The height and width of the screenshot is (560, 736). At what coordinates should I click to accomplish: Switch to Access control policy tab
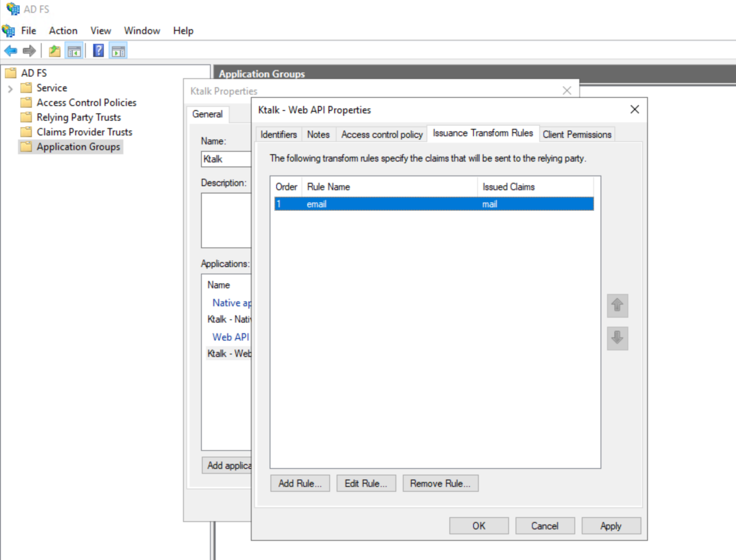[x=382, y=134]
